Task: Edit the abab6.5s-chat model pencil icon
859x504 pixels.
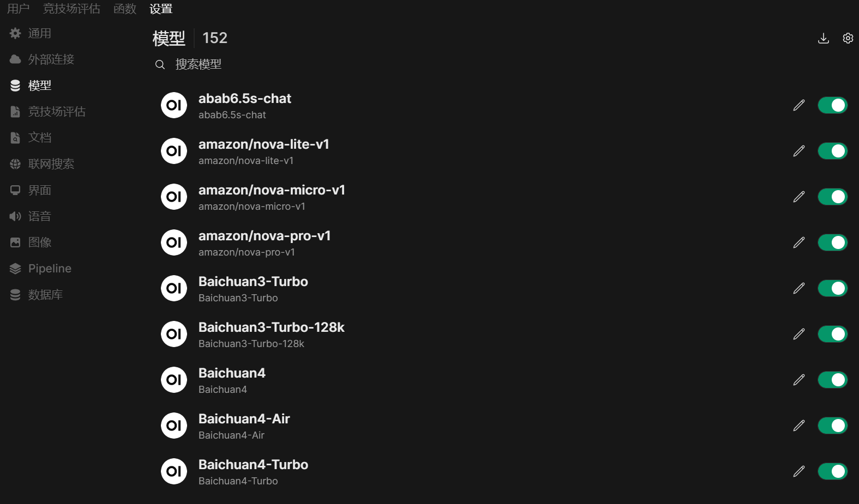Action: coord(799,105)
